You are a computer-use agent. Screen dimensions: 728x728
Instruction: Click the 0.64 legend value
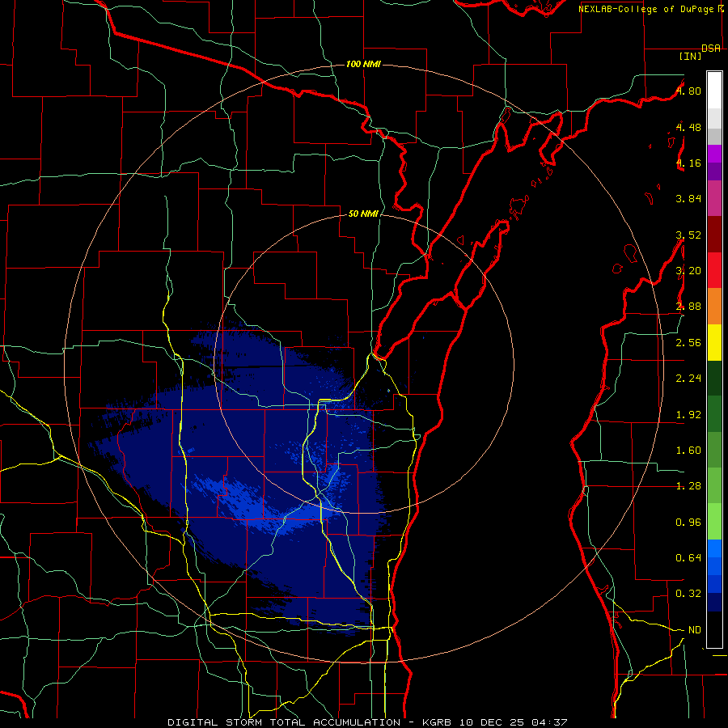coord(688,558)
